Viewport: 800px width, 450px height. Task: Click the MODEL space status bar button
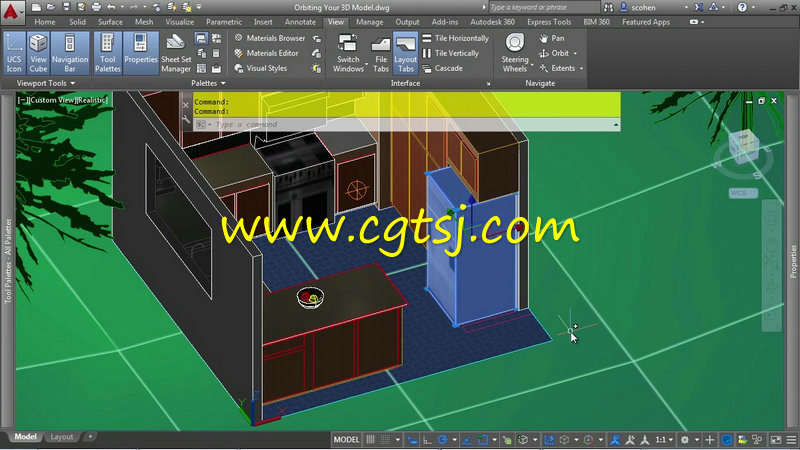click(x=346, y=439)
